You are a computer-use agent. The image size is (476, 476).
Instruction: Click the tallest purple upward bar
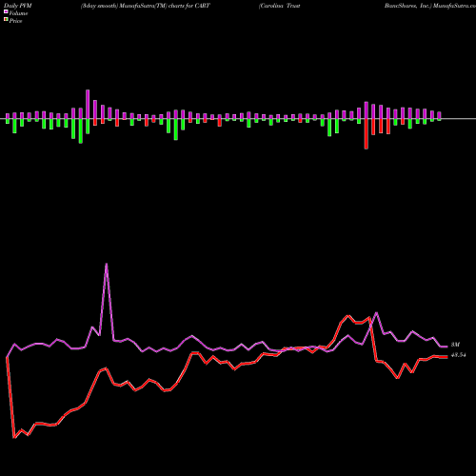tap(88, 105)
